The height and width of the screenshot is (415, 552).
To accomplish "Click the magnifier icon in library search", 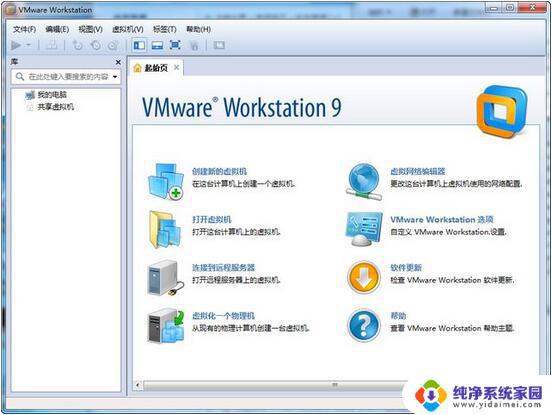I will [x=20, y=76].
